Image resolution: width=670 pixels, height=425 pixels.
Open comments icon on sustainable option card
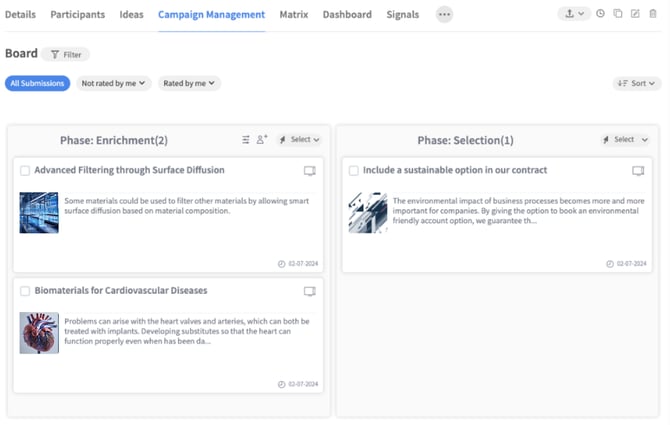pos(638,171)
